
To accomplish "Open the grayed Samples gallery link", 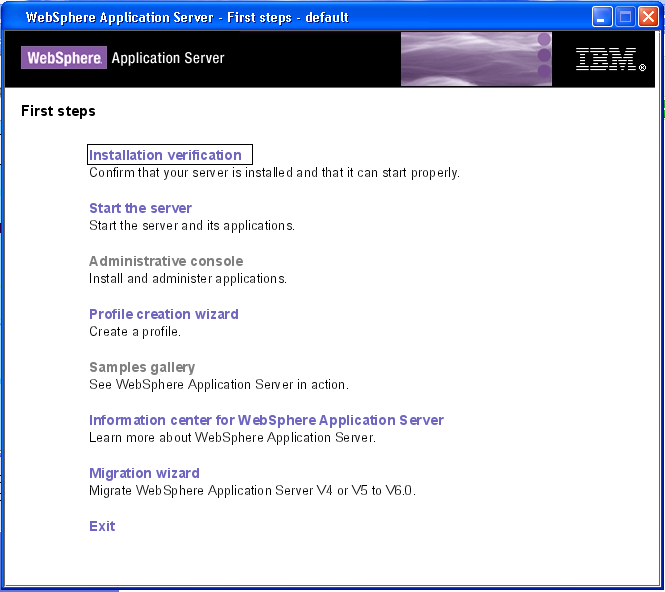I will click(142, 367).
